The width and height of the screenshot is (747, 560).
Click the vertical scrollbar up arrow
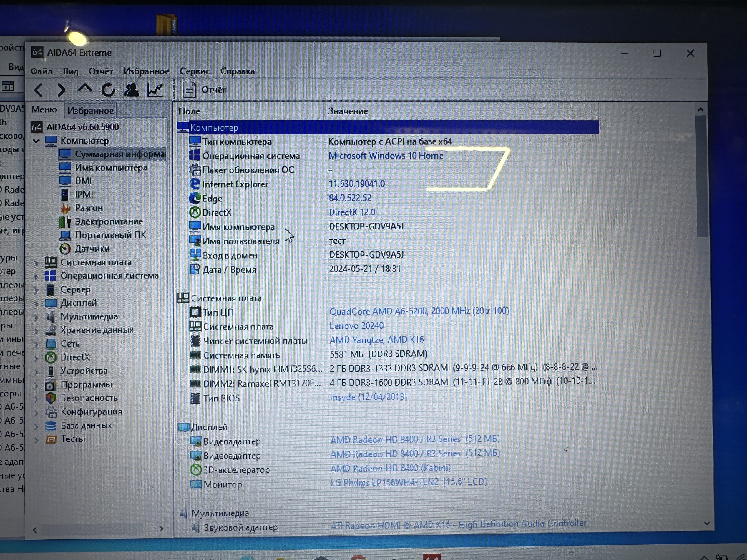pos(700,110)
